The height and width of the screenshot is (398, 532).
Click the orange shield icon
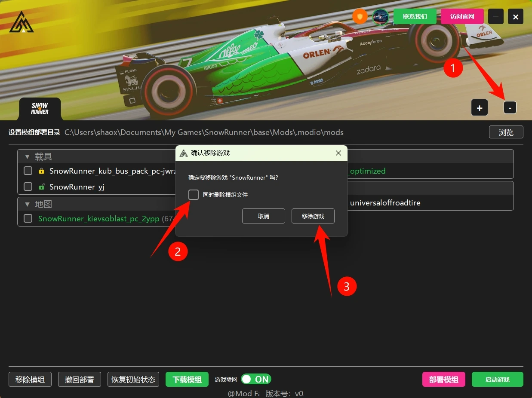360,17
